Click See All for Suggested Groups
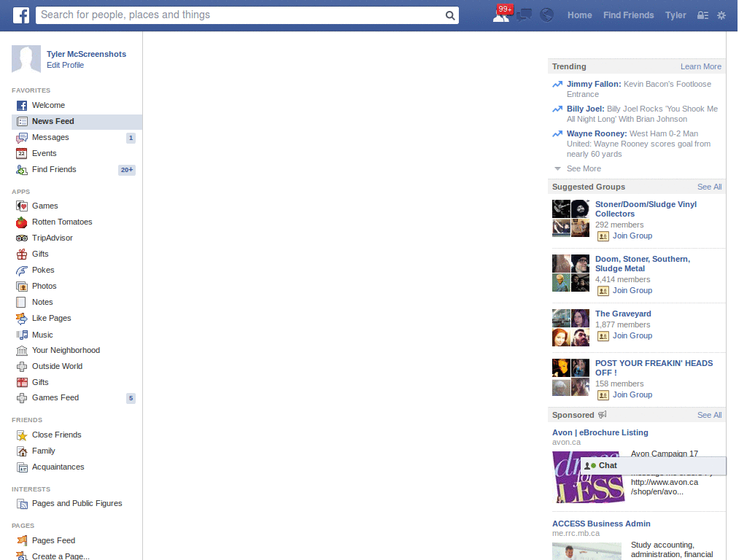 click(709, 187)
